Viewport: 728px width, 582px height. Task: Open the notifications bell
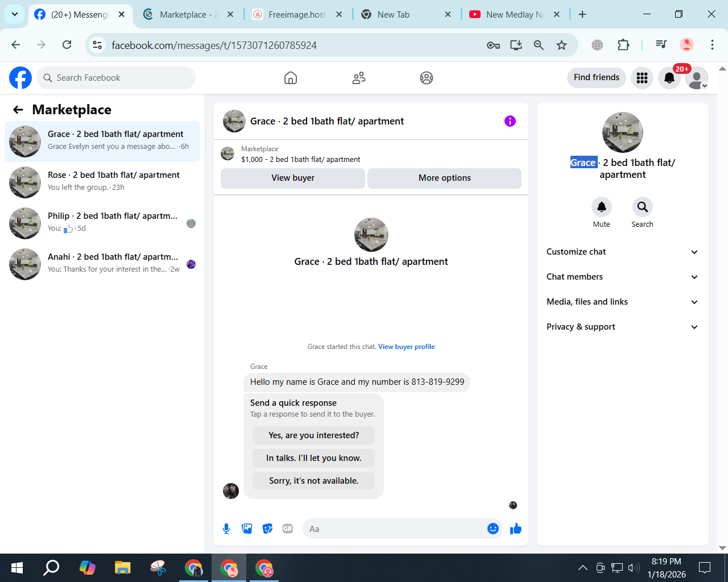(x=669, y=78)
